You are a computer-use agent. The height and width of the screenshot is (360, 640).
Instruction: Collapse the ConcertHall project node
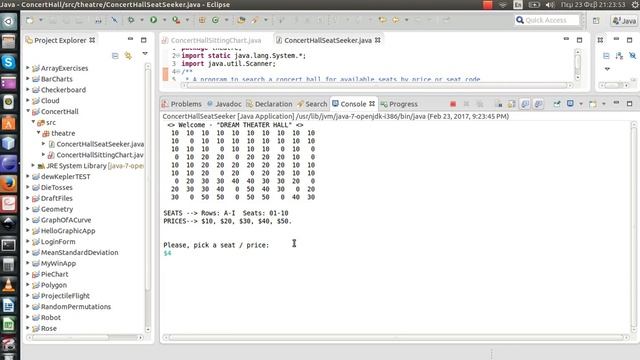click(x=28, y=111)
